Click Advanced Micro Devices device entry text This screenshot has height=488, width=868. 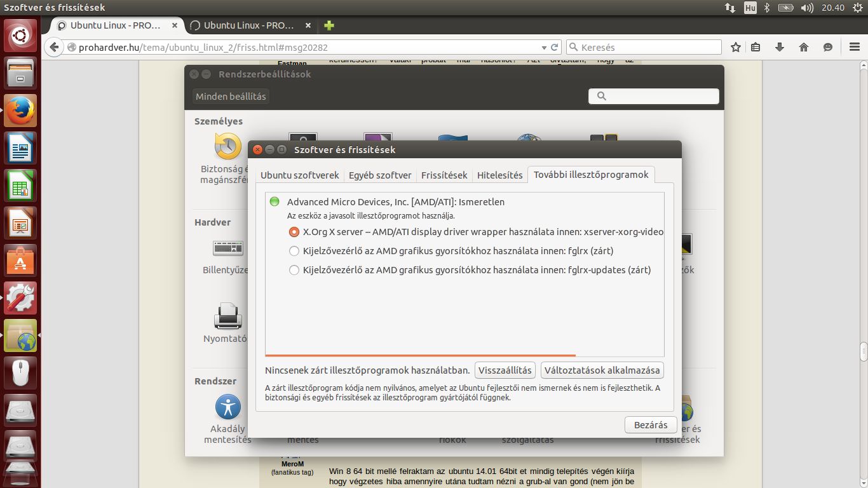395,202
